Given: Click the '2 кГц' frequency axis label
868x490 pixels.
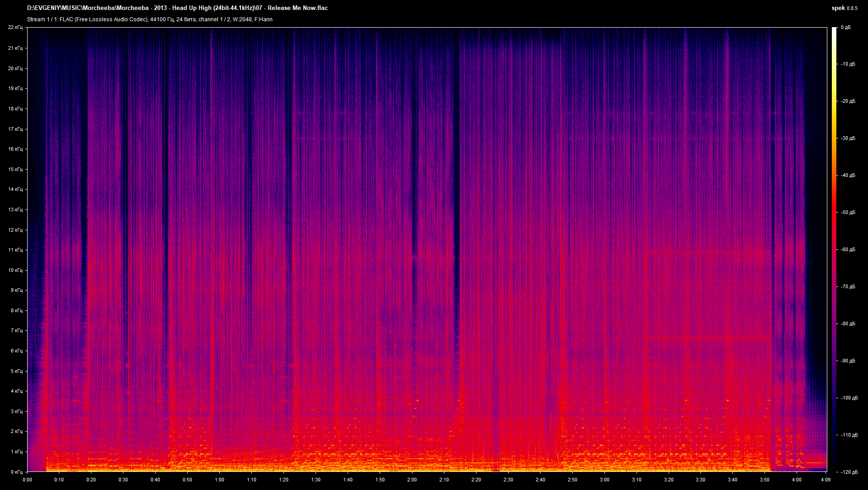Looking at the screenshot, I should point(17,431).
